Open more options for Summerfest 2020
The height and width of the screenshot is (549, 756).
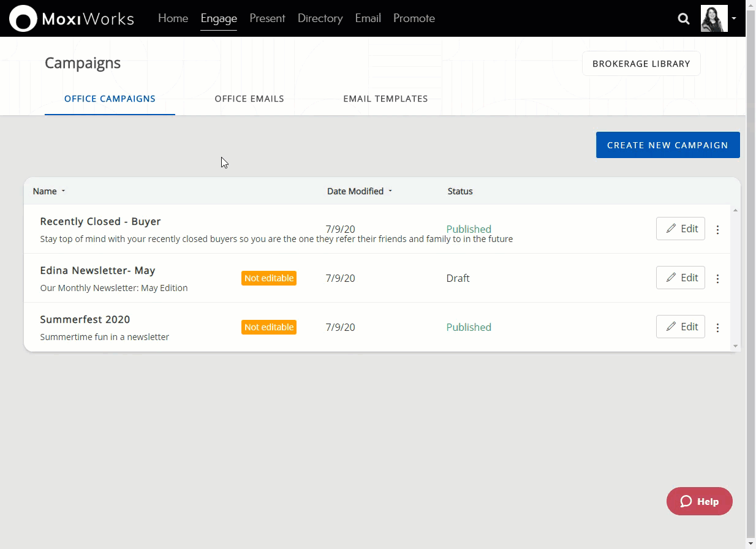717,328
